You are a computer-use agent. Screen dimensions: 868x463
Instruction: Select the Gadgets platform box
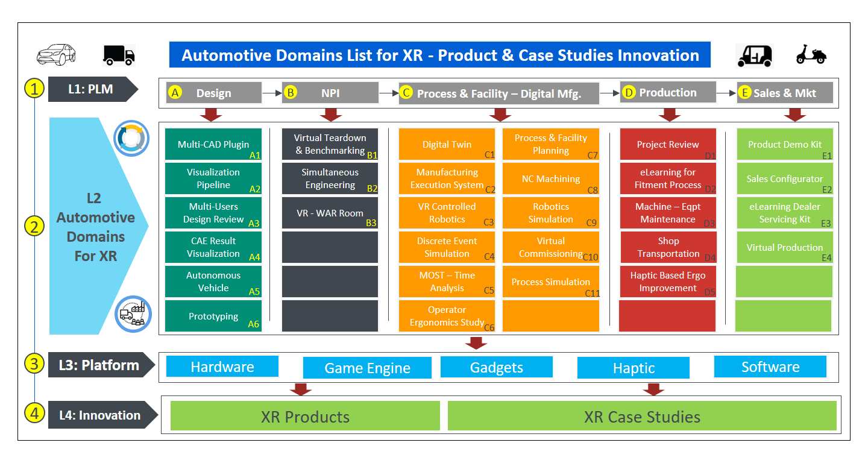[497, 367]
